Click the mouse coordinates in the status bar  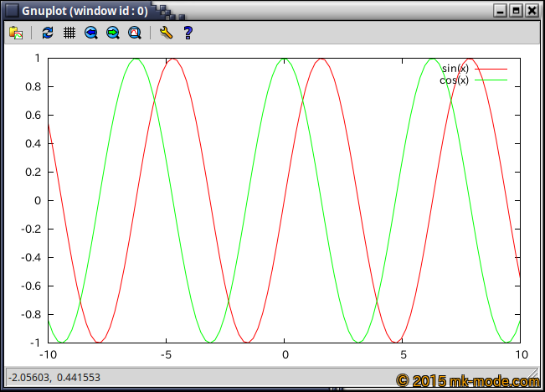click(x=55, y=378)
